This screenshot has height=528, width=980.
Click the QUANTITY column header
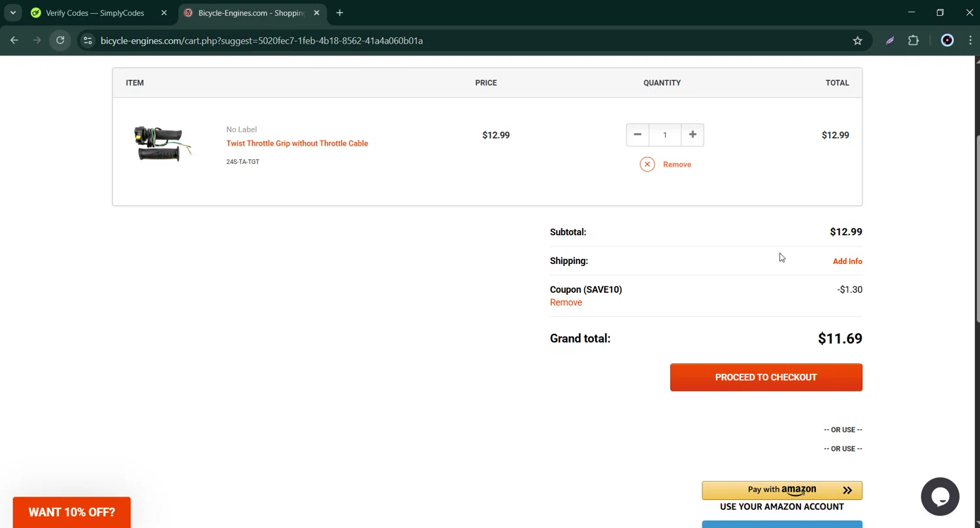[x=662, y=83]
